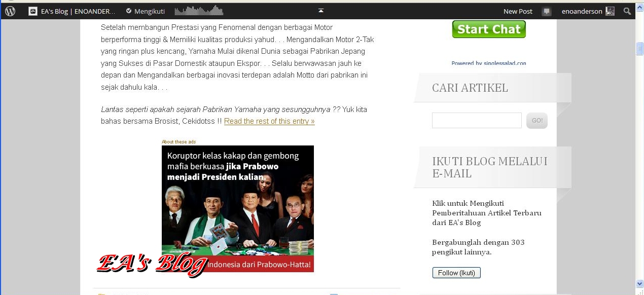644x295 pixels.
Task: Click New Post in the admin bar
Action: click(517, 11)
